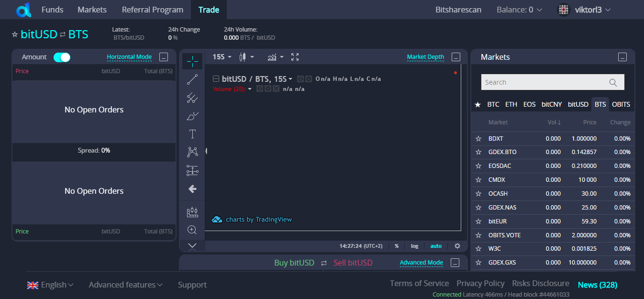Select the bitCNY market tab
Viewport: 644px width, 299px height.
(x=552, y=104)
